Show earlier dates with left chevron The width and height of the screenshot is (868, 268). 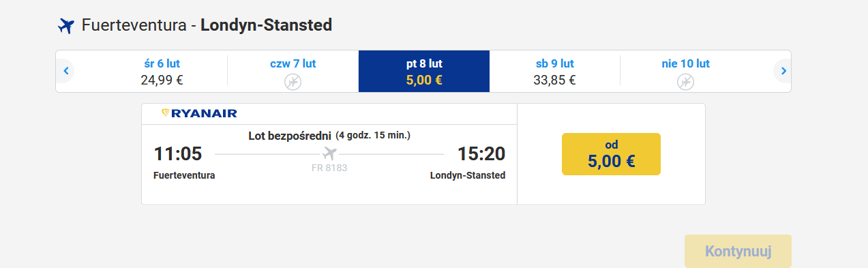coord(65,70)
